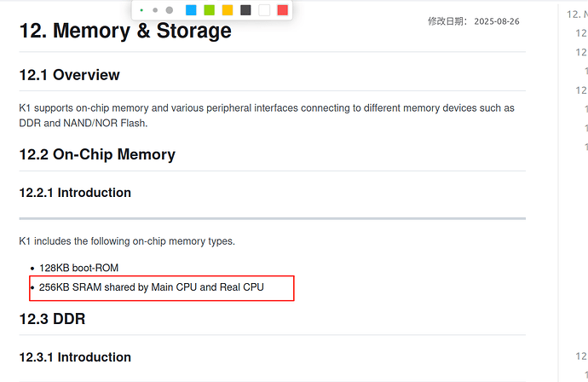
Task: Click the '128KB boot-ROM' list item
Action: [x=78, y=268]
